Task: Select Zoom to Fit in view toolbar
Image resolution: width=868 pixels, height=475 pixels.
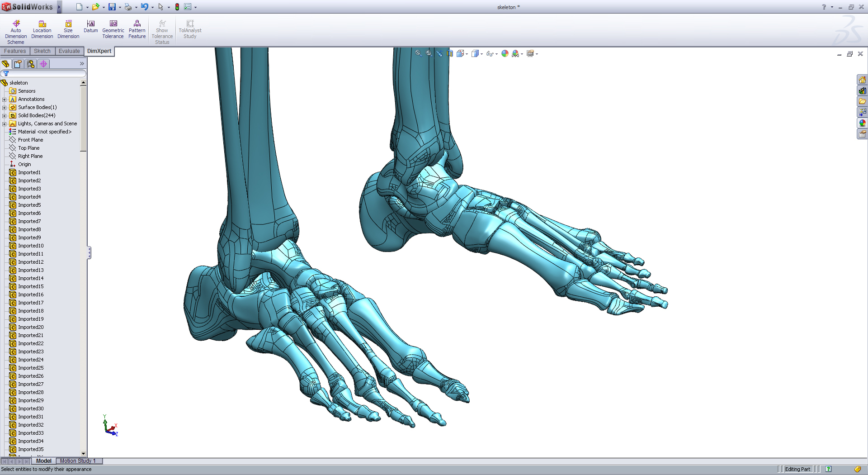Action: 418,53
